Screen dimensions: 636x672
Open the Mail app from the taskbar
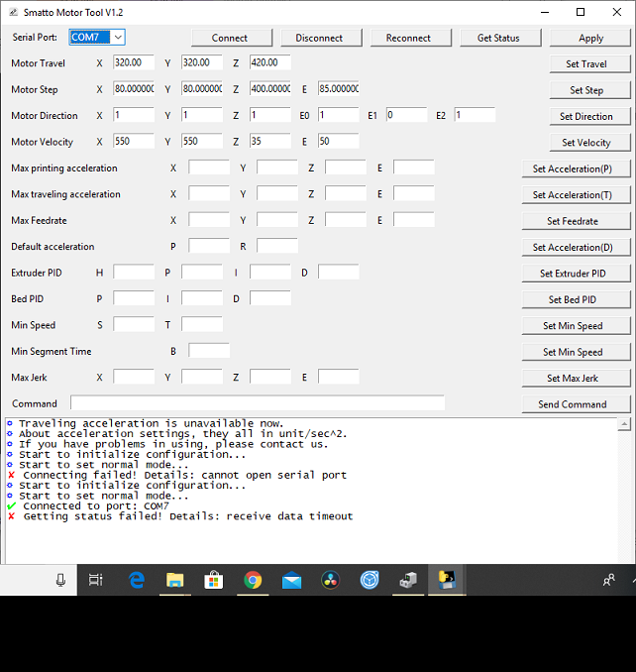[x=291, y=581]
